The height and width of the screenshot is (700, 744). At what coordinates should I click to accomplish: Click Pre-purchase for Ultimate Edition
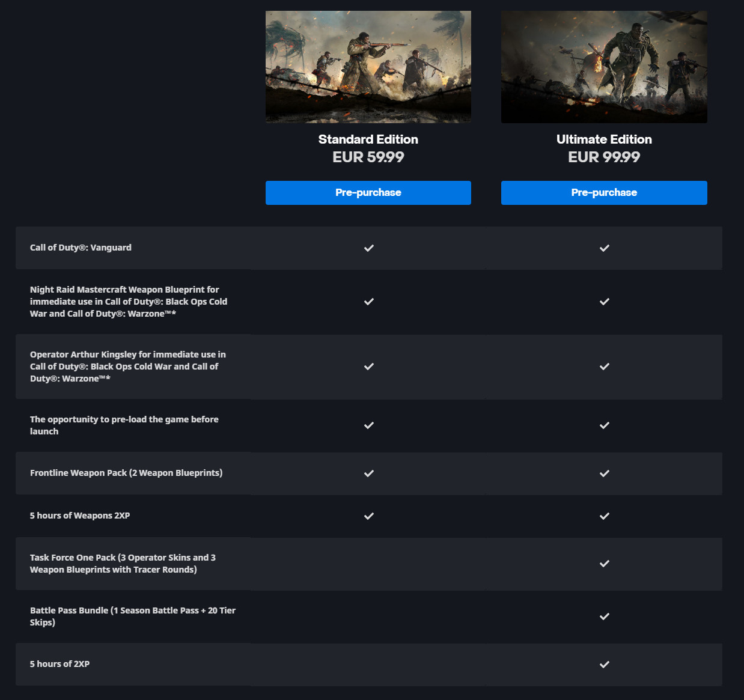point(604,193)
